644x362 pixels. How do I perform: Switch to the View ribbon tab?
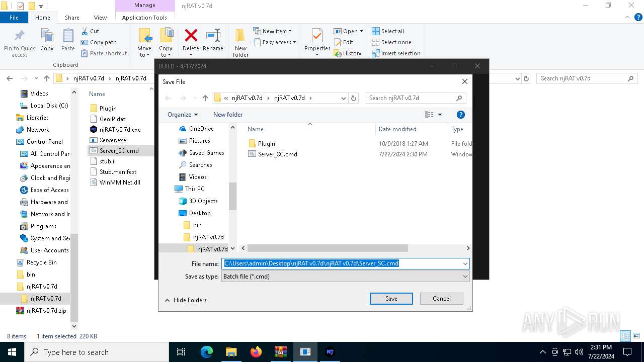click(100, 18)
